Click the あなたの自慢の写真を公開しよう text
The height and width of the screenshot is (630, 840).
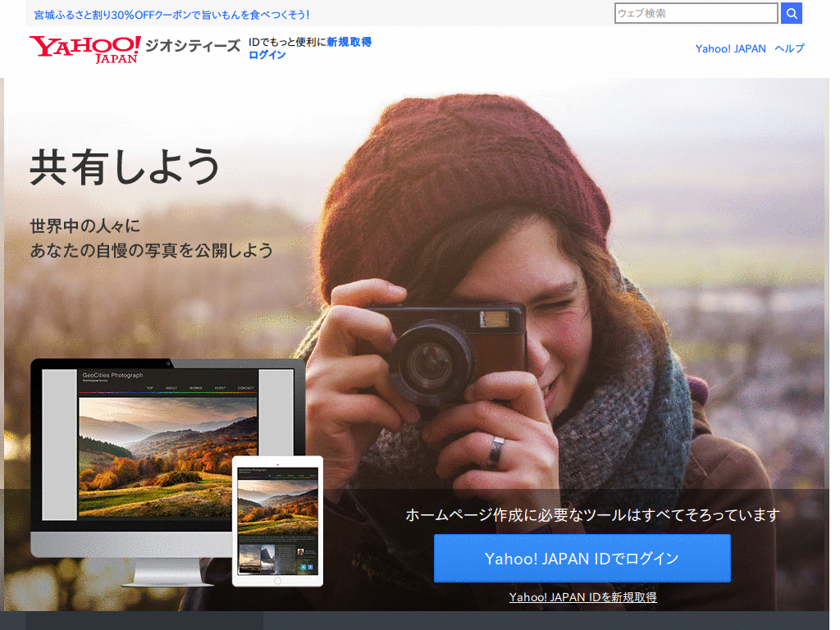tap(152, 250)
